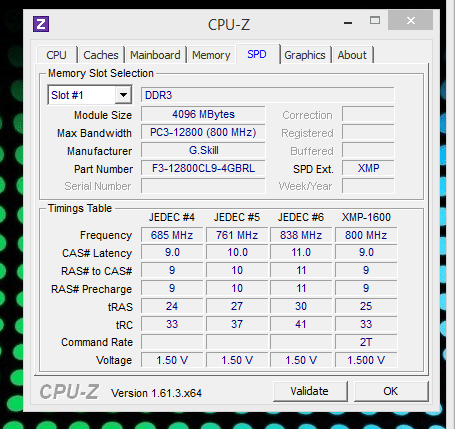Viewport: 455px width, 429px height.
Task: Click the PC3-12800 (800 MHz) bandwidth value
Action: (x=203, y=132)
